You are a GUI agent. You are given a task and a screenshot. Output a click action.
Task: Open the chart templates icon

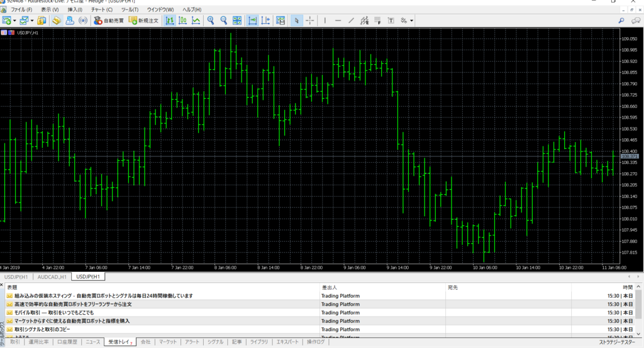click(280, 21)
